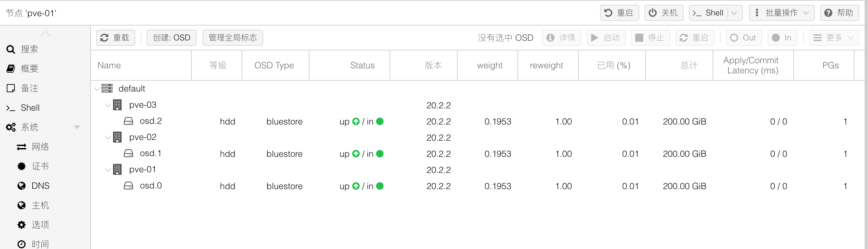Sort by the Name column header
Viewport: 868px width, 249px height.
tap(141, 65)
